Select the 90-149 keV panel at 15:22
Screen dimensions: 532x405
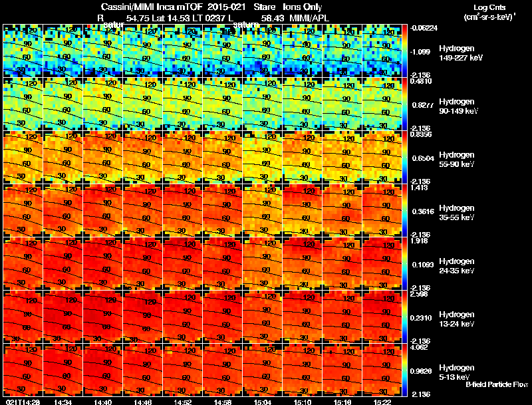click(382, 104)
